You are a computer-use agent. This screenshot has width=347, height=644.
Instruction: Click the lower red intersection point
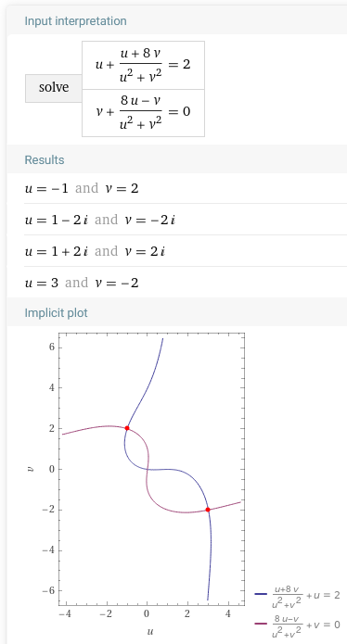point(208,510)
